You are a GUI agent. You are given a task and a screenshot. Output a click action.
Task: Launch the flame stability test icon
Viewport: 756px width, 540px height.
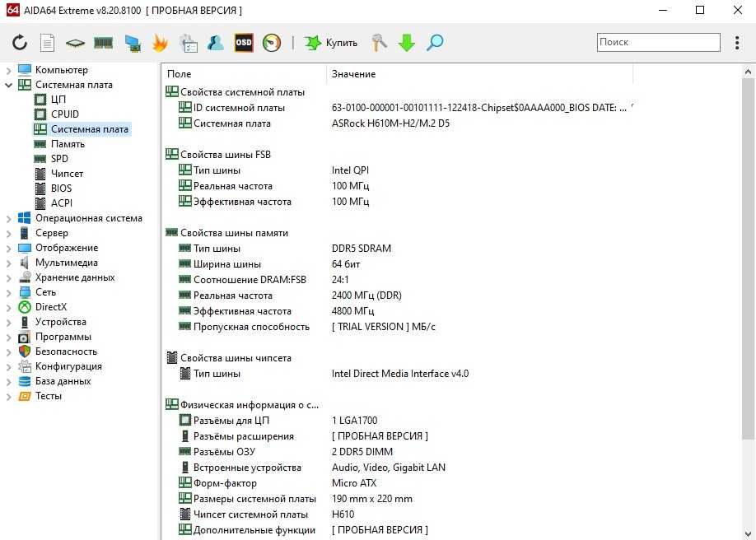(160, 43)
